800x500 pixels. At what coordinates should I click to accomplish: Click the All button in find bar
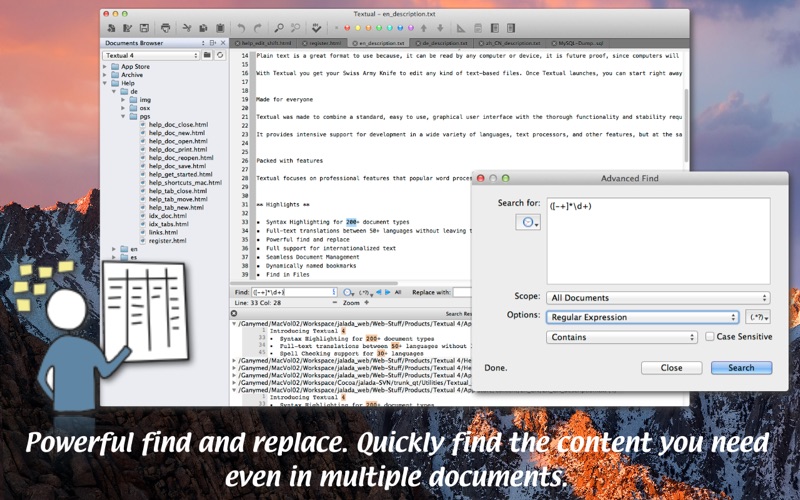(398, 292)
